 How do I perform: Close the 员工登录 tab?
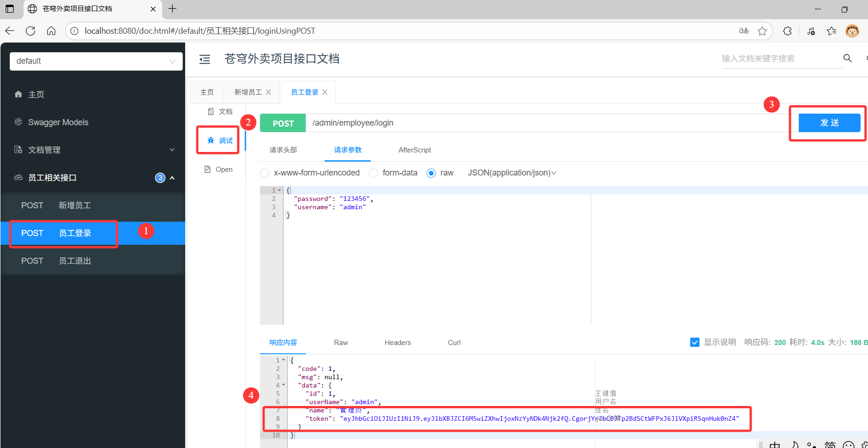click(325, 92)
